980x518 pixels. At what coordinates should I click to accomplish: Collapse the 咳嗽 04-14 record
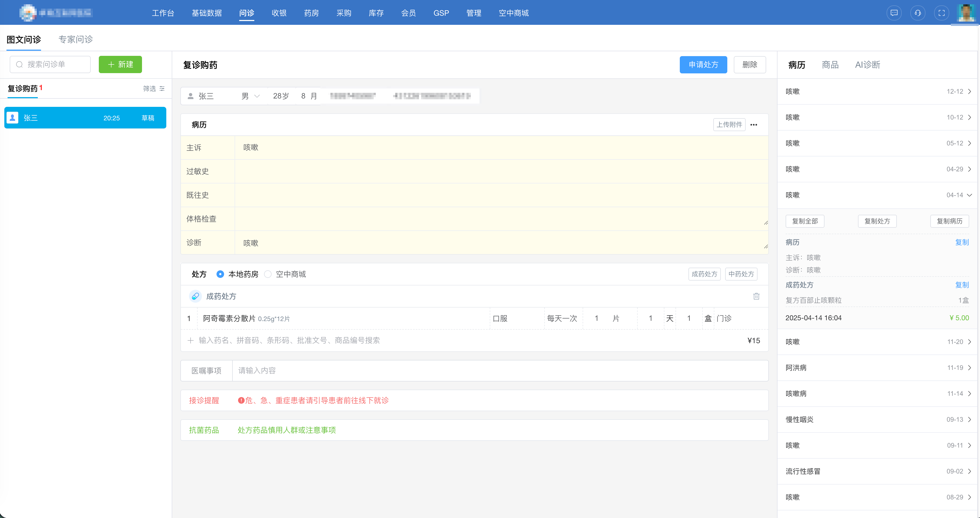[877, 195]
